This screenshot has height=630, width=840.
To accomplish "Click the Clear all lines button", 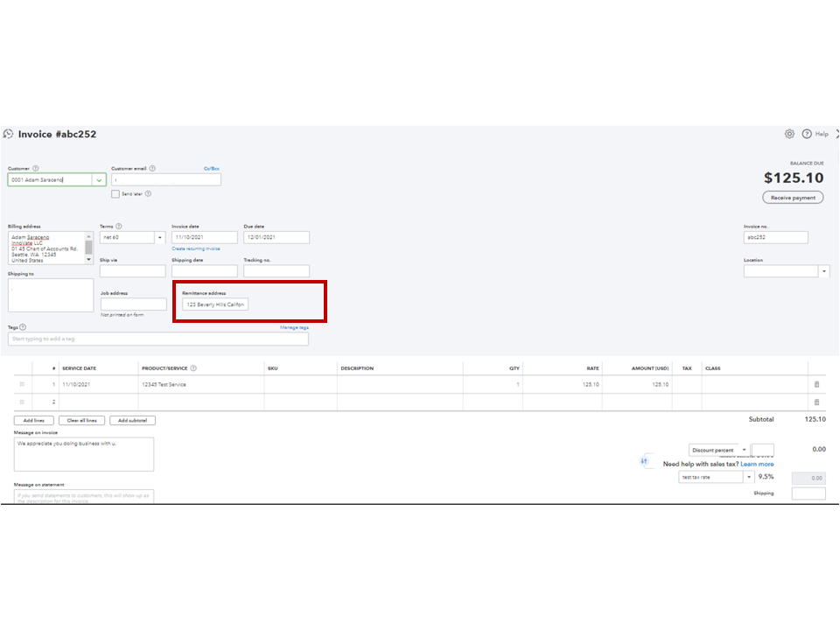I will pyautogui.click(x=82, y=421).
